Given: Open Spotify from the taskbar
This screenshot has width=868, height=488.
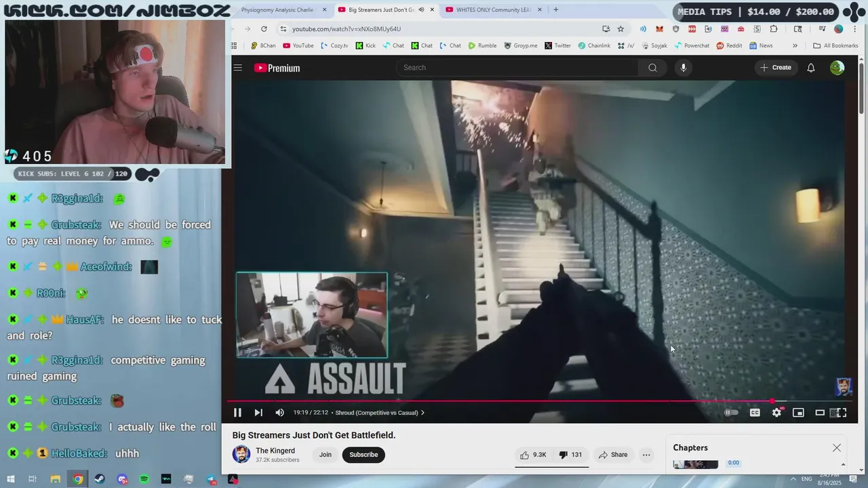Looking at the screenshot, I should [144, 479].
